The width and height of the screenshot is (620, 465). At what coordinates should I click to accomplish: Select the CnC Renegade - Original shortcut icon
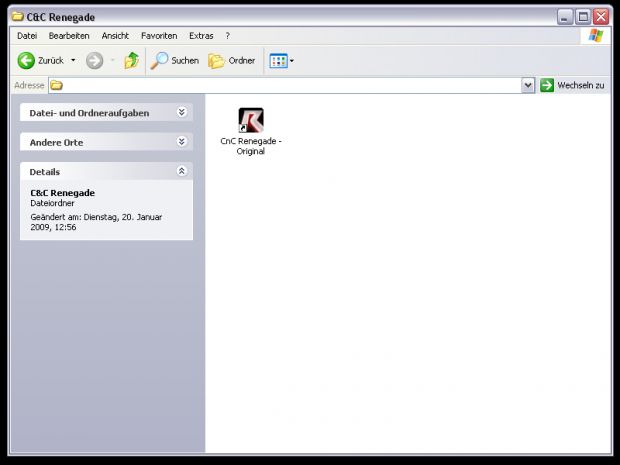coord(251,120)
